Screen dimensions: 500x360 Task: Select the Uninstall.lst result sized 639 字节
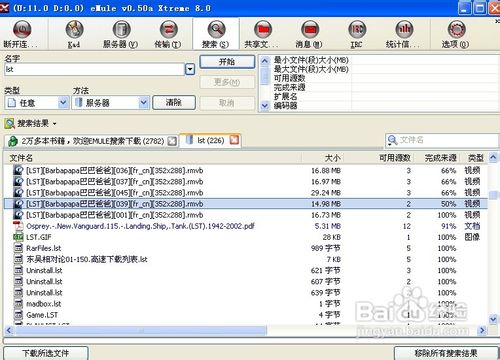coord(246,293)
